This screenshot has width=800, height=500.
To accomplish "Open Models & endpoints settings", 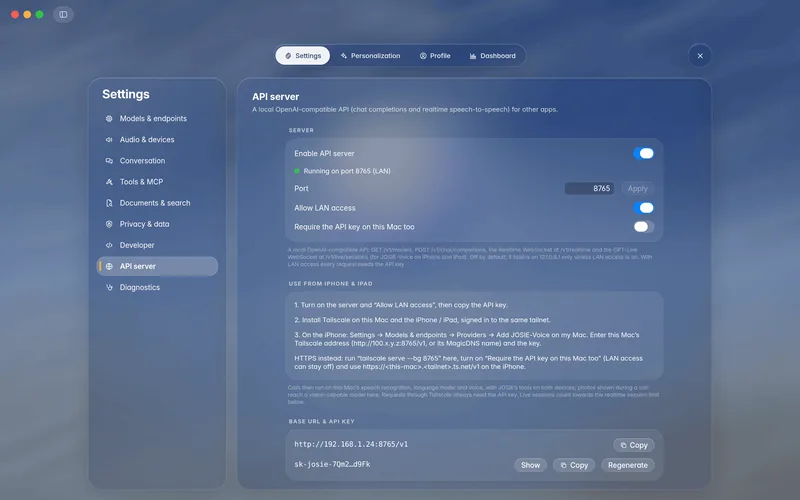I will point(157,118).
